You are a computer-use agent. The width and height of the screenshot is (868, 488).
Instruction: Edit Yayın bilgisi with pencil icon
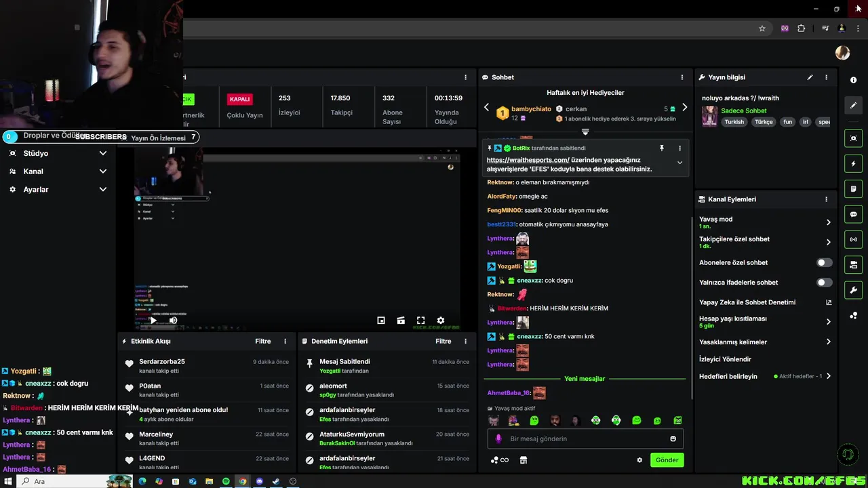pyautogui.click(x=810, y=77)
